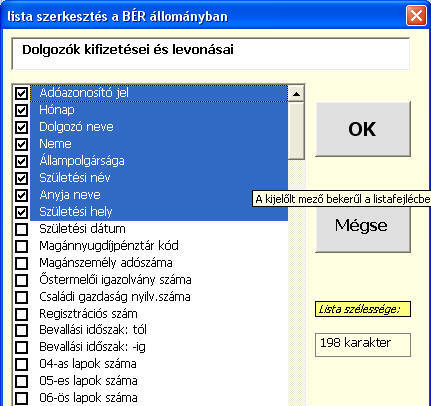This screenshot has width=431, height=406.
Task: Confirm with the OK button
Action: point(363,129)
